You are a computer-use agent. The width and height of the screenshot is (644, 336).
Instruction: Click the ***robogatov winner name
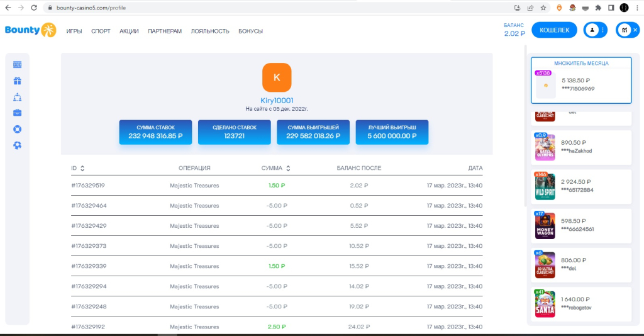click(x=576, y=308)
